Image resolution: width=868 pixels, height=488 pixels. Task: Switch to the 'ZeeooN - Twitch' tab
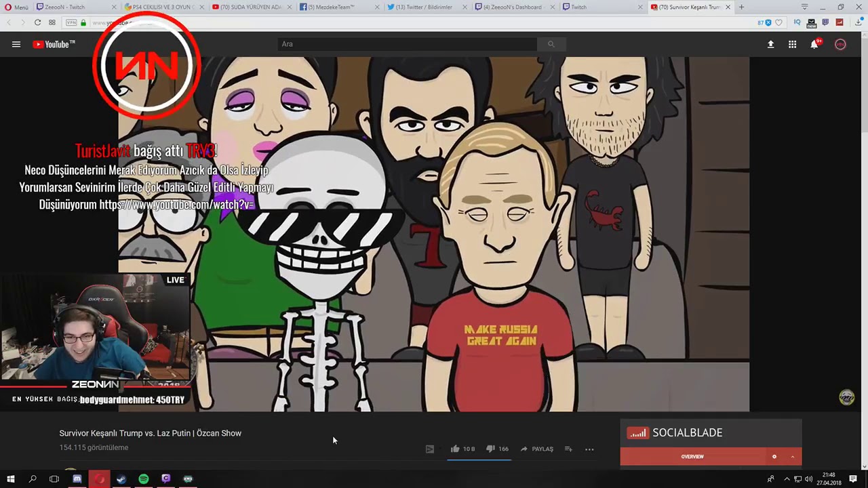coord(75,7)
